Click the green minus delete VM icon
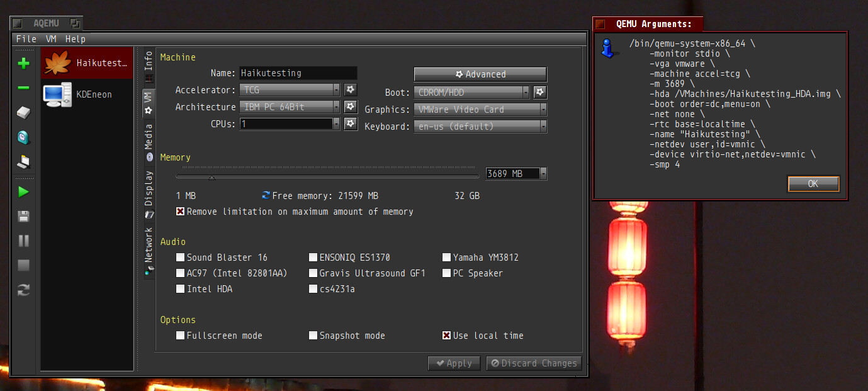 click(23, 88)
